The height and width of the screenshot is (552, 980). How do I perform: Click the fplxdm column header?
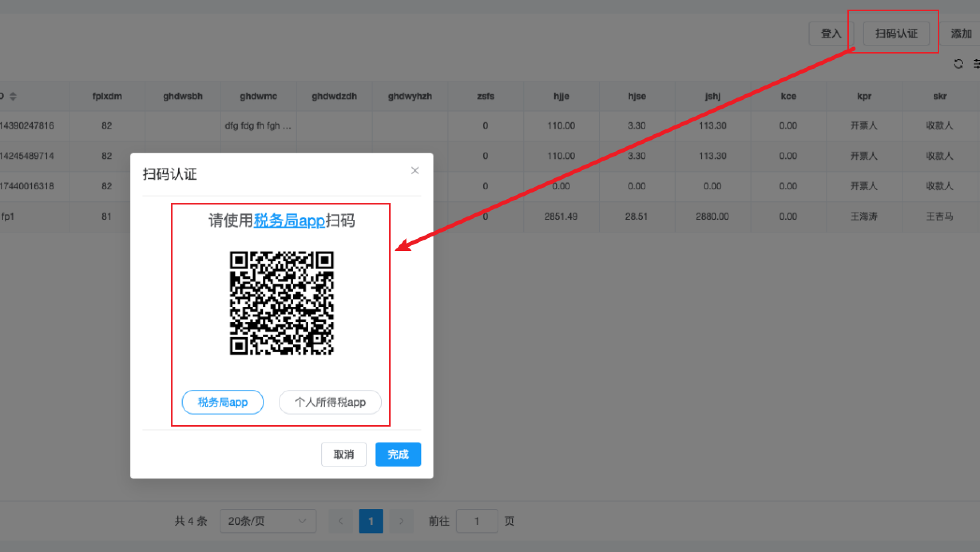pos(107,96)
